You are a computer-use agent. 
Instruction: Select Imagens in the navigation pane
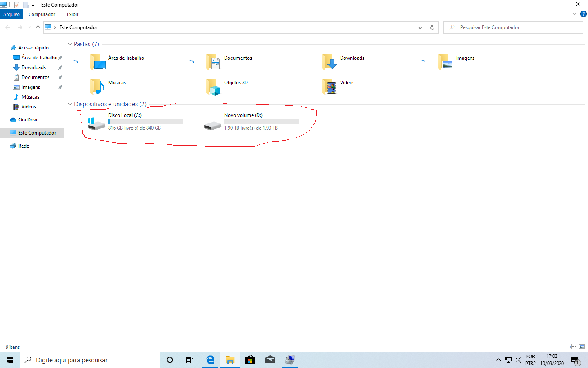click(31, 87)
